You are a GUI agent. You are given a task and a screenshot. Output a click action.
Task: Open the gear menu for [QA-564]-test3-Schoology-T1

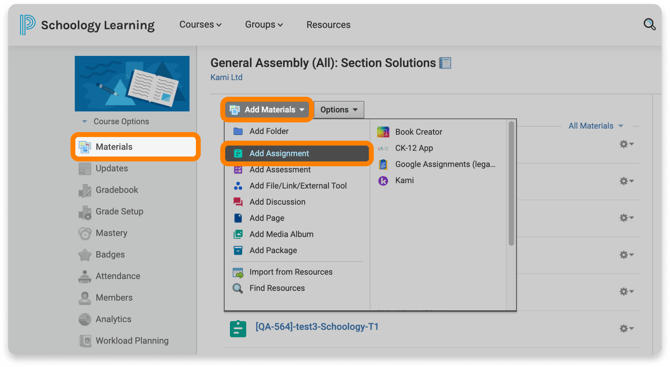pos(626,329)
